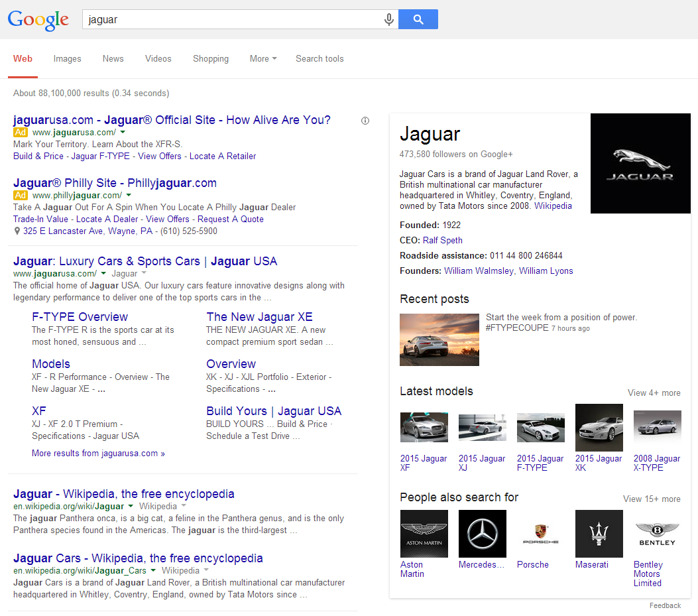Open the Jaguar Official Site ad headline

(x=172, y=120)
